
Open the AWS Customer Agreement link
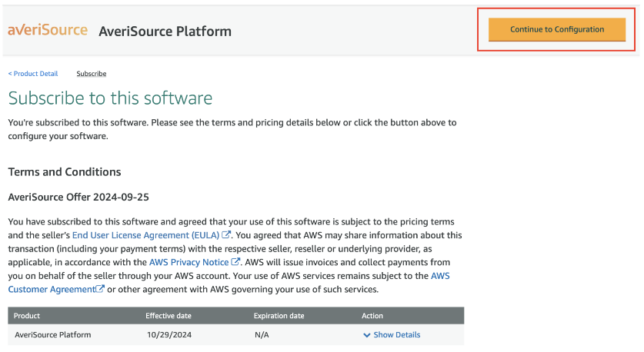pyautogui.click(x=229, y=282)
